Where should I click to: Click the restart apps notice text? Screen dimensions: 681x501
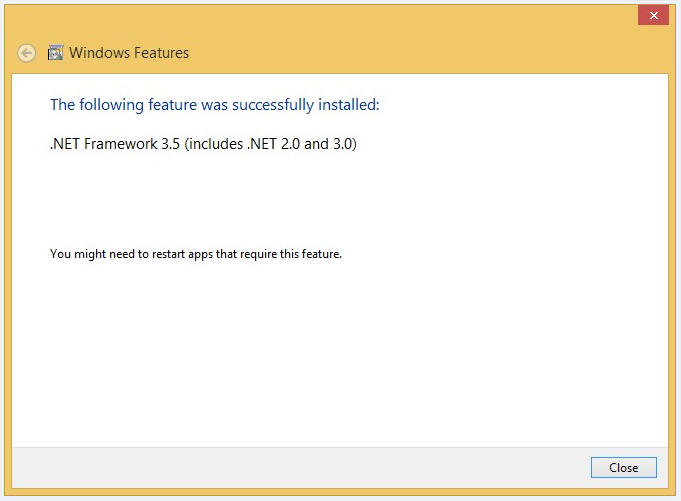point(196,254)
